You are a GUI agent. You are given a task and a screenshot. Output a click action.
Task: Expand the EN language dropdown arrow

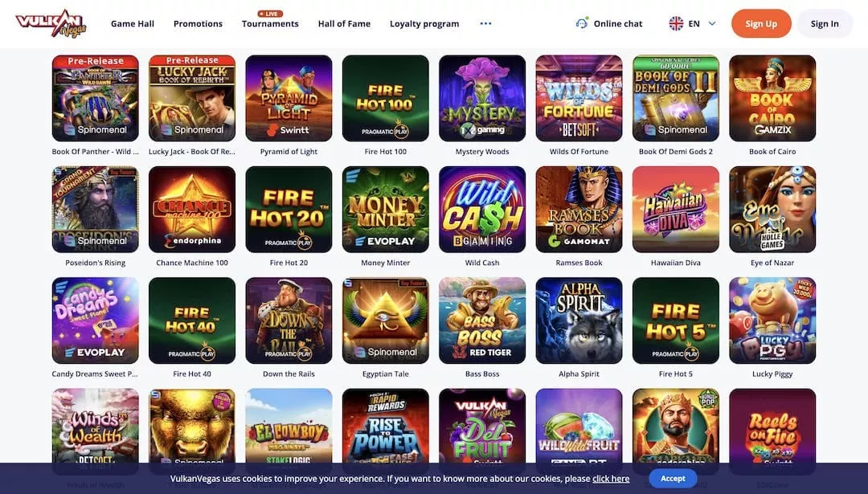712,23
